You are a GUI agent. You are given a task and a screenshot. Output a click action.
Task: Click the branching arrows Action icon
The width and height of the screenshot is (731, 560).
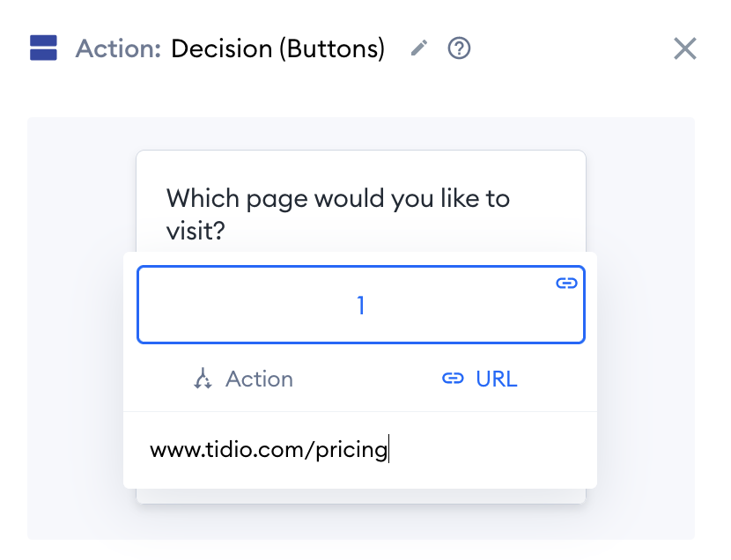point(203,379)
